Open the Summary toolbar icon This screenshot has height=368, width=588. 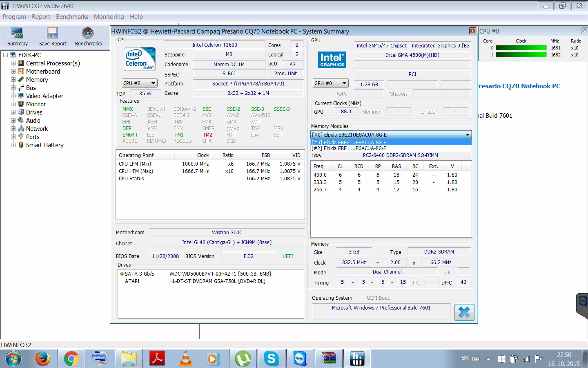click(18, 37)
